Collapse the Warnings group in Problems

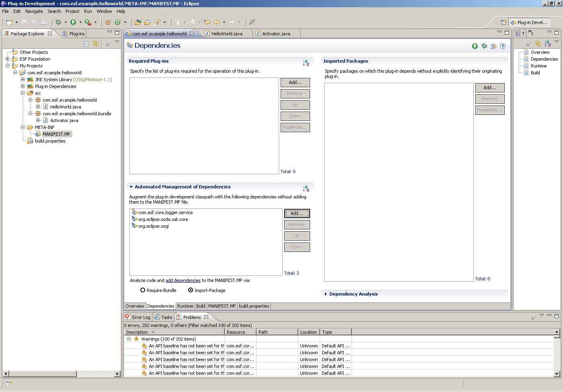coord(129,339)
